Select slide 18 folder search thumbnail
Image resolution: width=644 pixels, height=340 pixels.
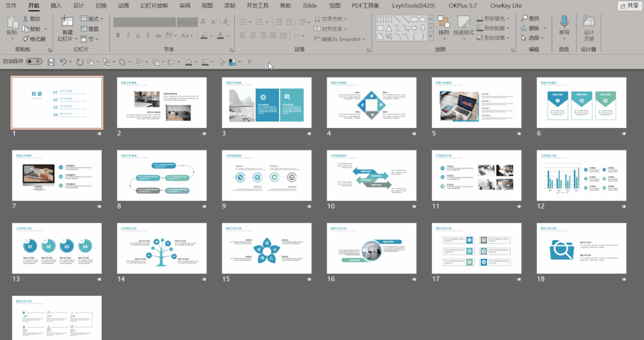tap(581, 248)
